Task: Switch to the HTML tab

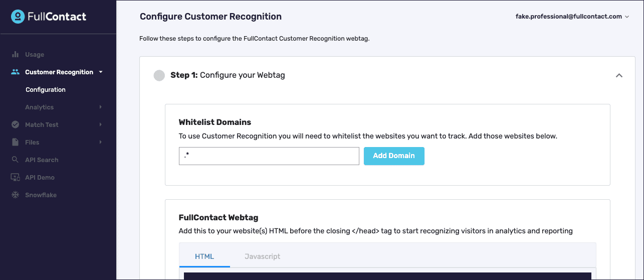Action: tap(204, 256)
